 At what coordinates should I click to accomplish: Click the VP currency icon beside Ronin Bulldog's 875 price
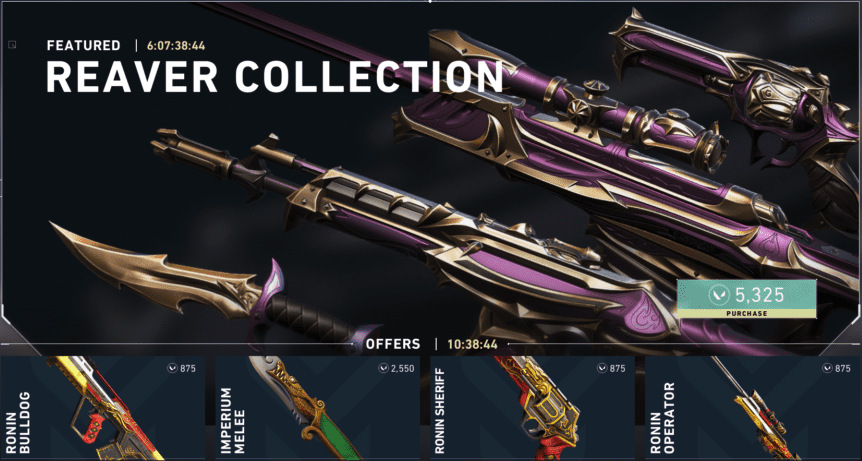point(173,369)
